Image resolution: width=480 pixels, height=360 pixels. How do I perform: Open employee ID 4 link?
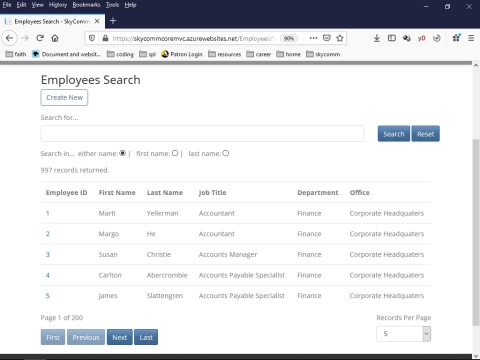pos(48,275)
